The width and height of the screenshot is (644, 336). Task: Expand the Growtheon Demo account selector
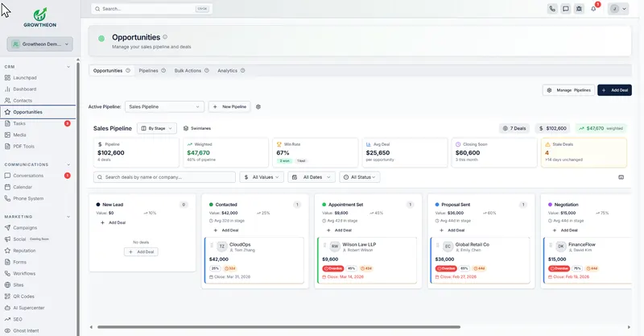pyautogui.click(x=39, y=44)
